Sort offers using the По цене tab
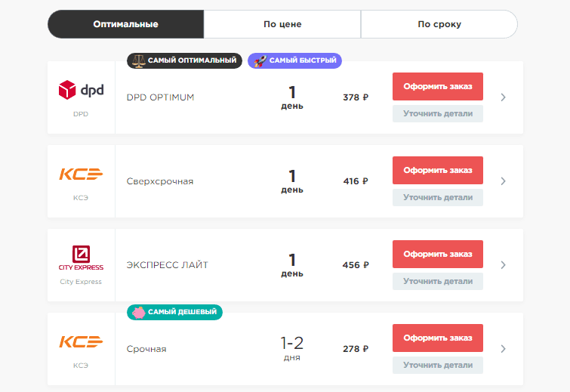The width and height of the screenshot is (570, 392). 282,24
